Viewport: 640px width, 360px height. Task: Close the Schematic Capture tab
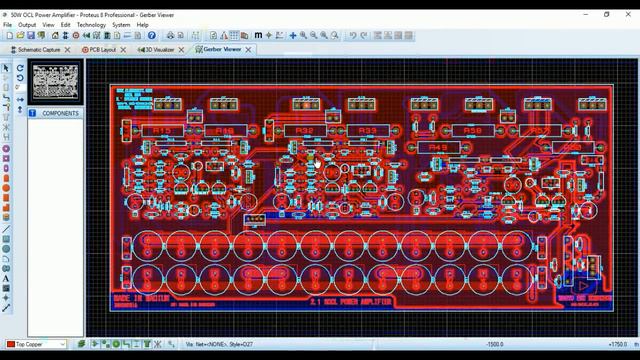point(68,49)
